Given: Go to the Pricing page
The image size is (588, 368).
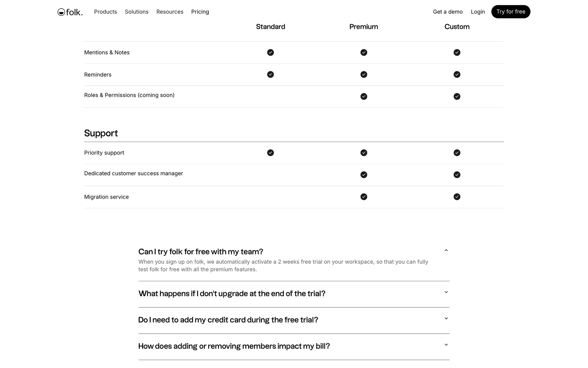Looking at the screenshot, I should point(200,12).
